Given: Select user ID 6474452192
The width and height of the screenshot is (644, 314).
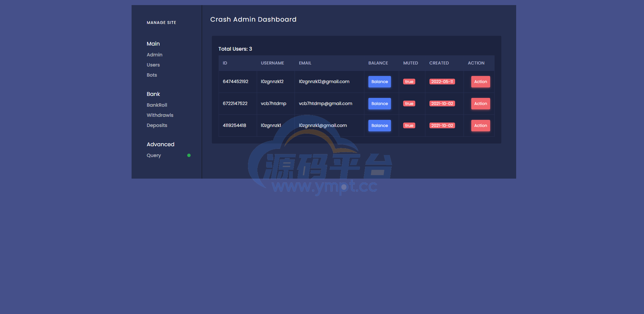Looking at the screenshot, I should click(235, 82).
